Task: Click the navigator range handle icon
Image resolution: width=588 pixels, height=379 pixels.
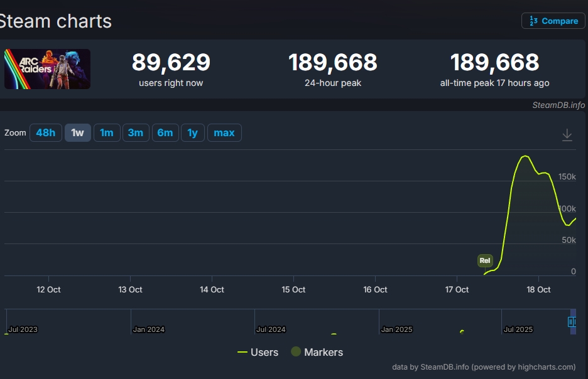Action: pyautogui.click(x=572, y=322)
